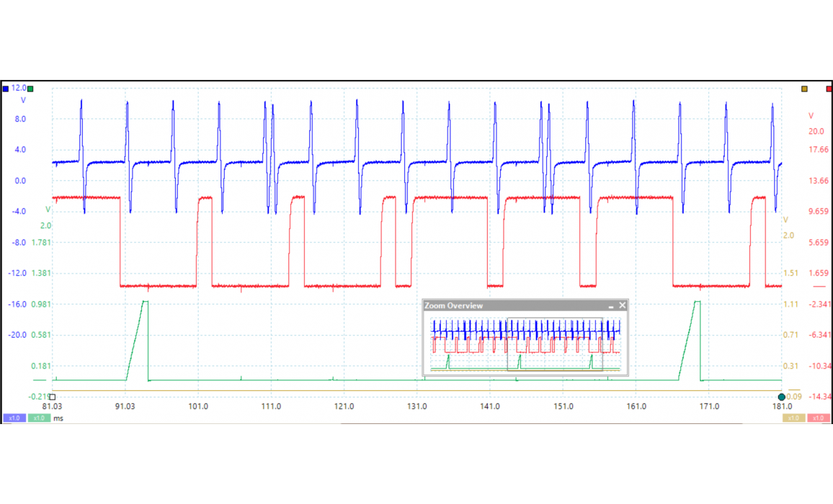Click the red axis 20.0 label
This screenshot has height=504, width=833.
[x=816, y=132]
